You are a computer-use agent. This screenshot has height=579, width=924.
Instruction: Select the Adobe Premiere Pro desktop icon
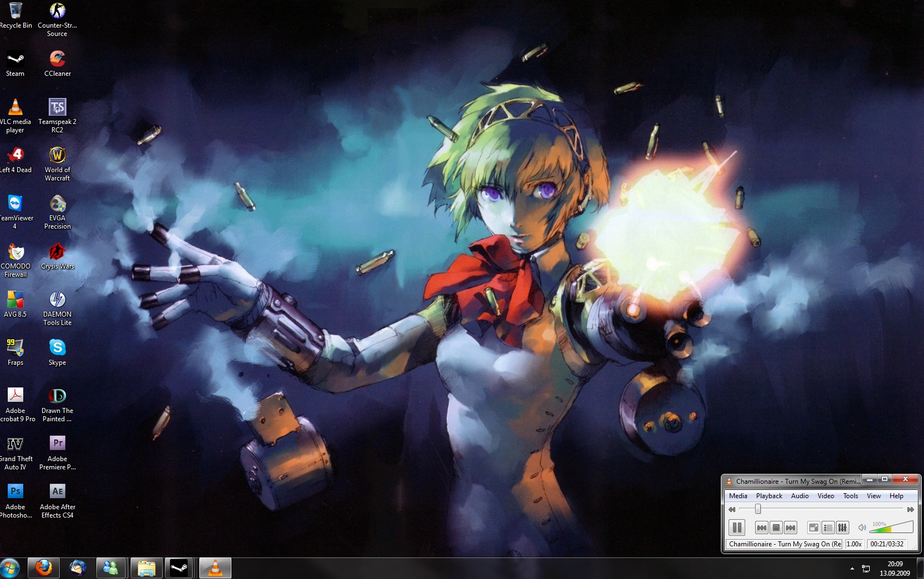pyautogui.click(x=57, y=453)
